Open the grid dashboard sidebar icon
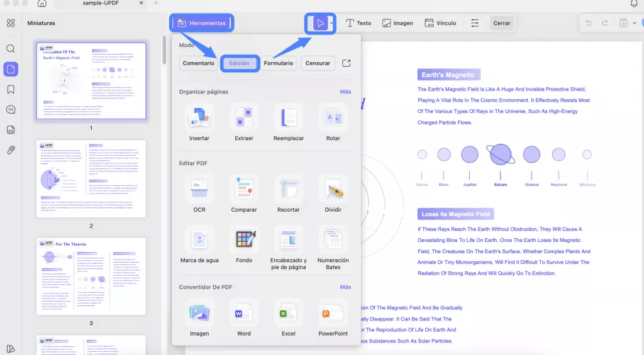Screen dimensions: 644x355 (11, 23)
